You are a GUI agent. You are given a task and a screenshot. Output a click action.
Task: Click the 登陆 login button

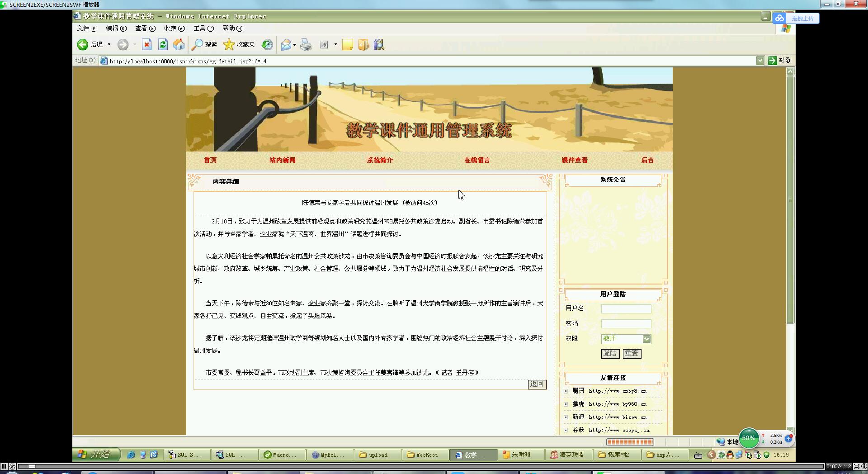[610, 354]
